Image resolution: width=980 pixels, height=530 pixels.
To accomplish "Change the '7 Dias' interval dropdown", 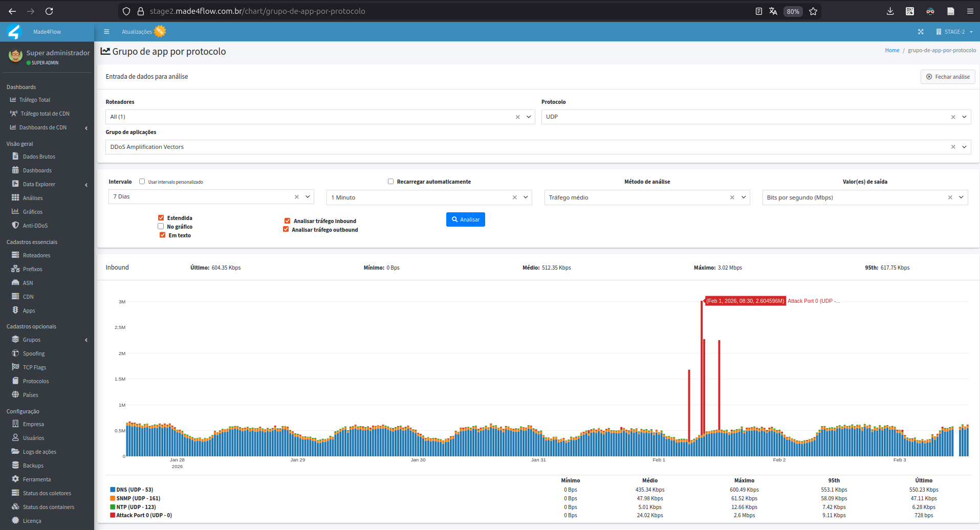I will click(308, 196).
